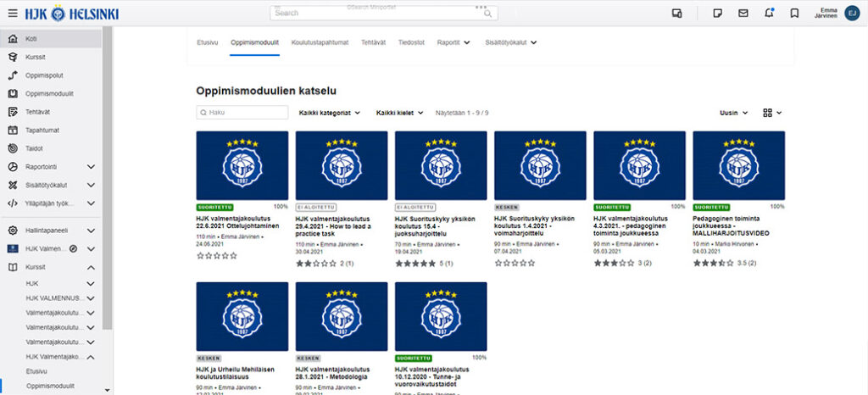
Task: Open Sisältötyökalut tab dropdown
Action: click(x=511, y=42)
